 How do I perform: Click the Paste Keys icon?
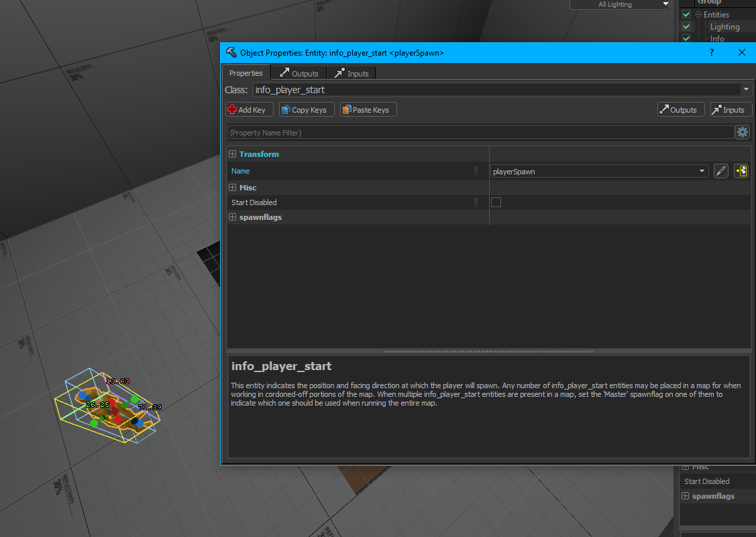click(347, 109)
